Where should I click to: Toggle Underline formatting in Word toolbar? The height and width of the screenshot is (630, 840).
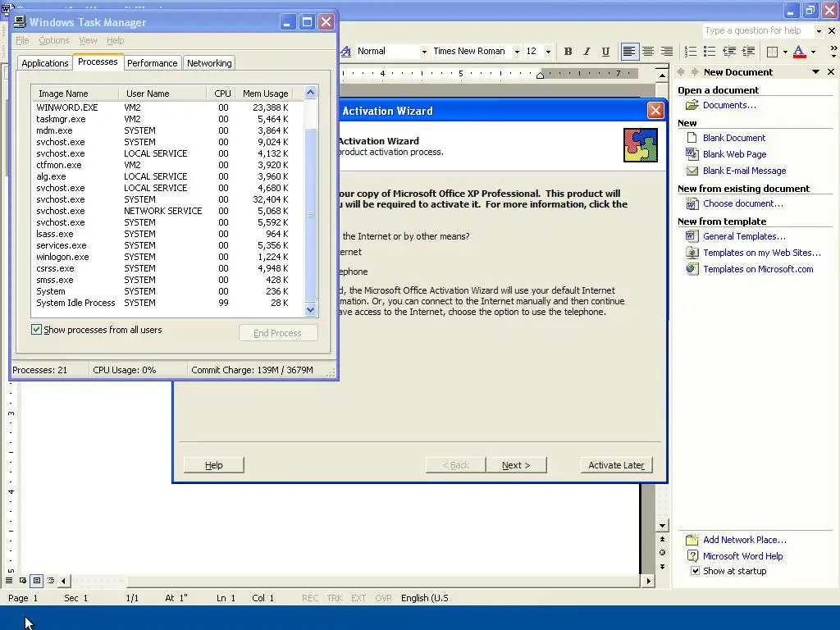(605, 52)
